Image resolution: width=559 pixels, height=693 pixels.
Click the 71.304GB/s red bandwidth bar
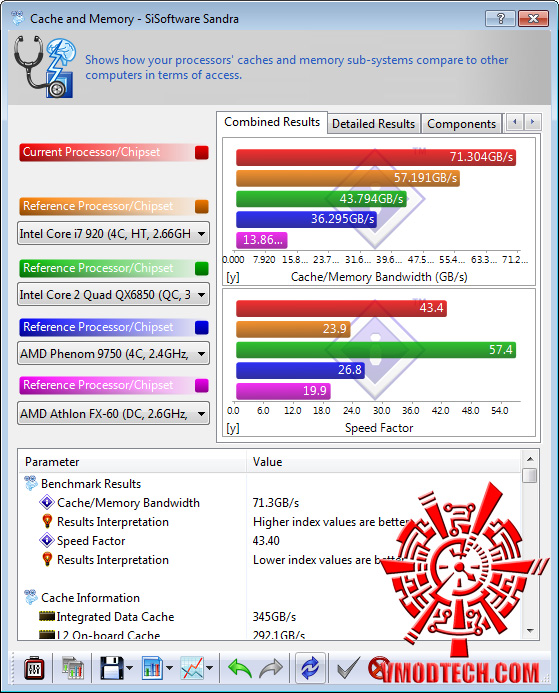click(376, 157)
